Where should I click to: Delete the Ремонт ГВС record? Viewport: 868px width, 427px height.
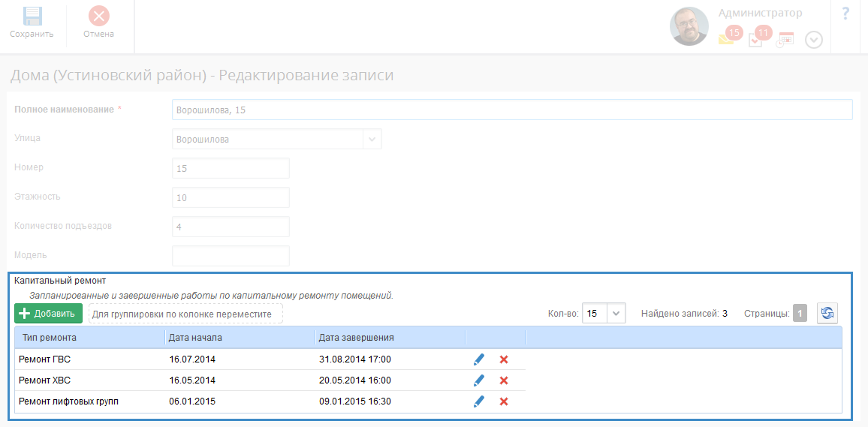504,359
